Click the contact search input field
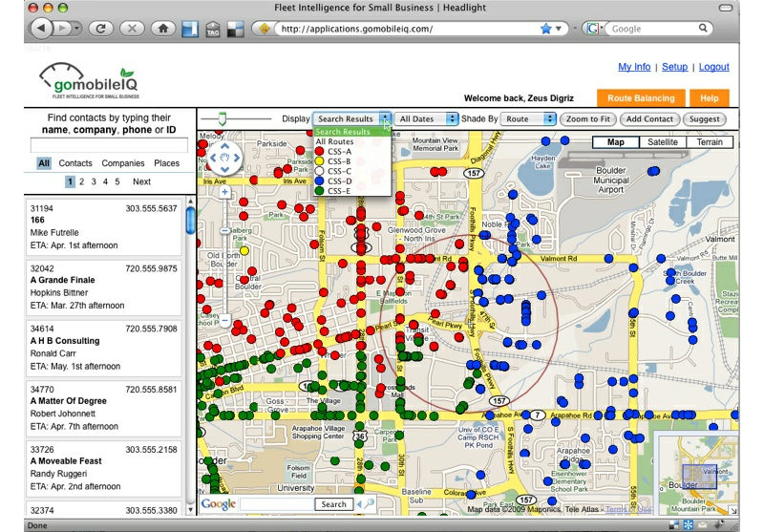764x532 pixels. (x=109, y=145)
